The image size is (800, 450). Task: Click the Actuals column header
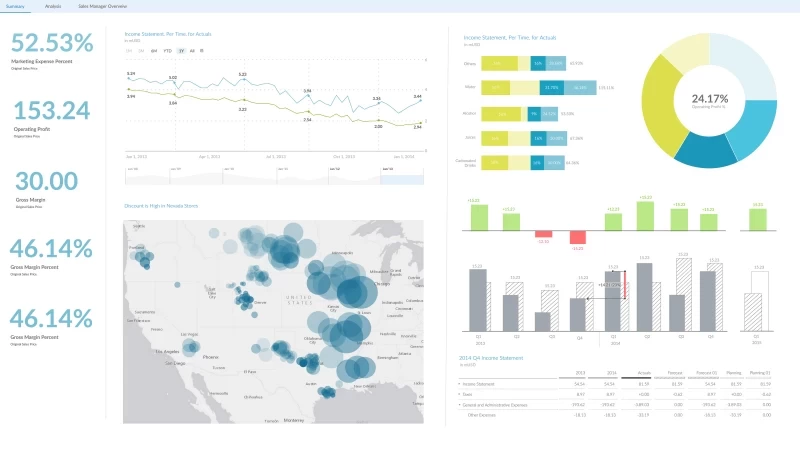[x=644, y=373]
